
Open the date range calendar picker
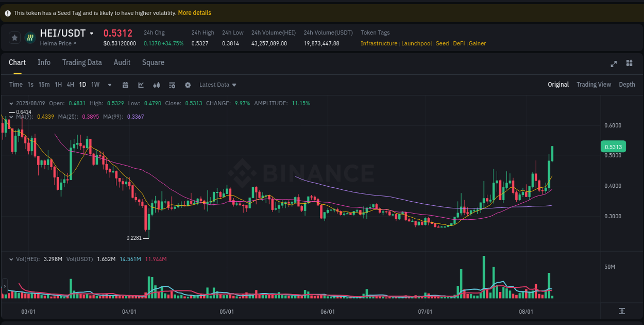point(125,85)
